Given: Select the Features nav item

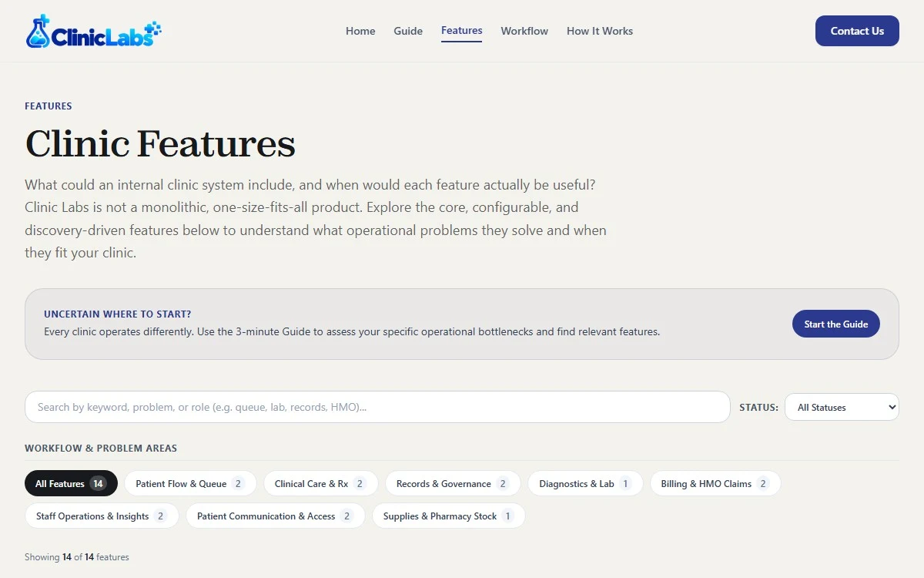Looking at the screenshot, I should point(462,31).
